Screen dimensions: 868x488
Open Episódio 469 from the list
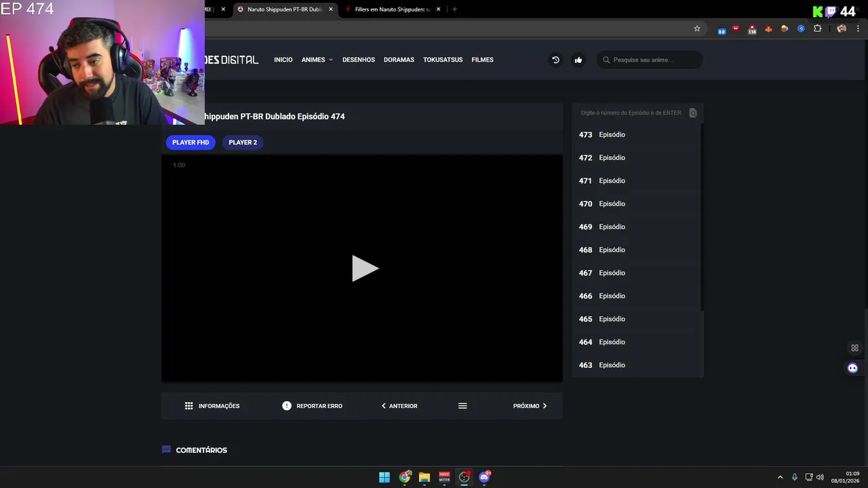637,227
